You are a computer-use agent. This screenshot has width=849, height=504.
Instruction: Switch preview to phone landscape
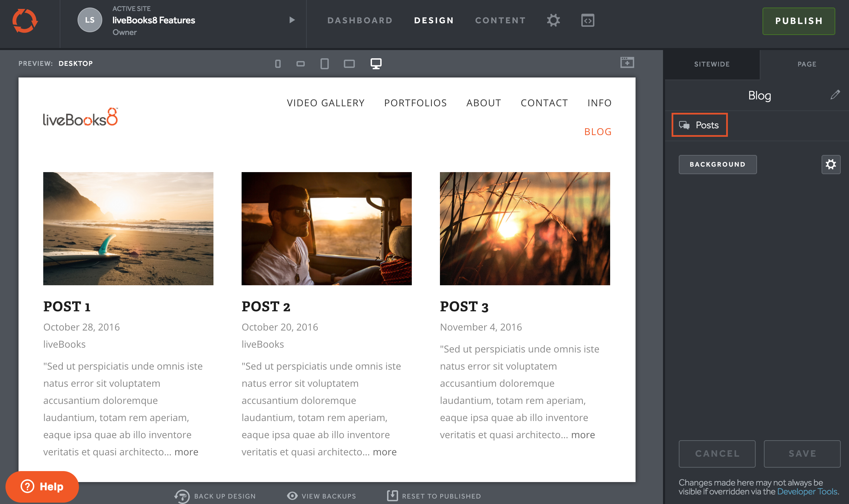click(x=301, y=64)
